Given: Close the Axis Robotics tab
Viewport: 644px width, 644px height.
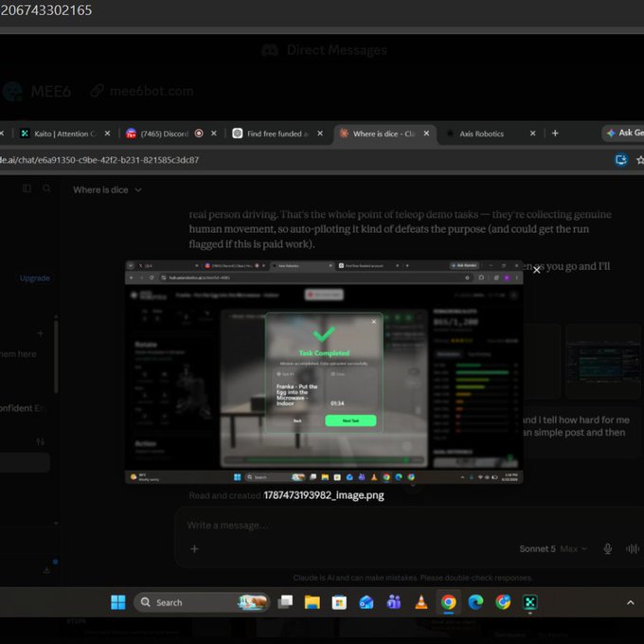Looking at the screenshot, I should point(532,134).
